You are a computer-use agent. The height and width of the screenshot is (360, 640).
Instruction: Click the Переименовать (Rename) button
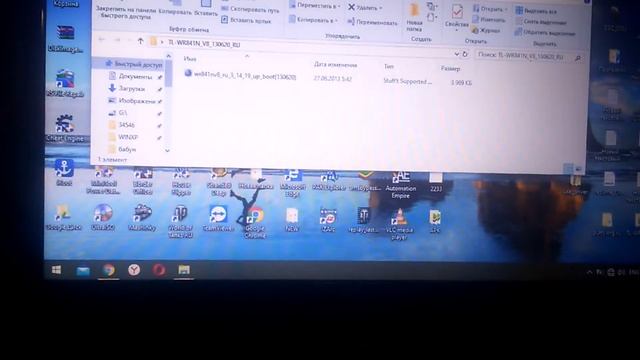[x=372, y=22]
